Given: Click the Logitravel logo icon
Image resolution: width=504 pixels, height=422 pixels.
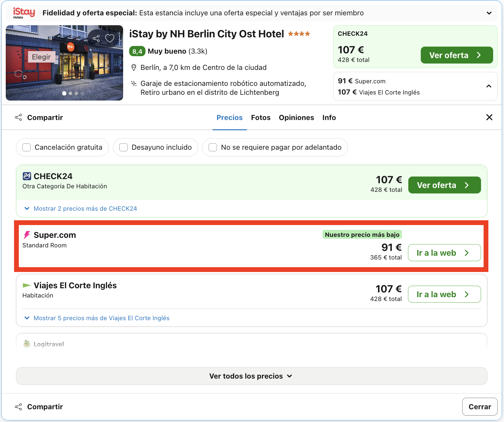Looking at the screenshot, I should coord(27,344).
